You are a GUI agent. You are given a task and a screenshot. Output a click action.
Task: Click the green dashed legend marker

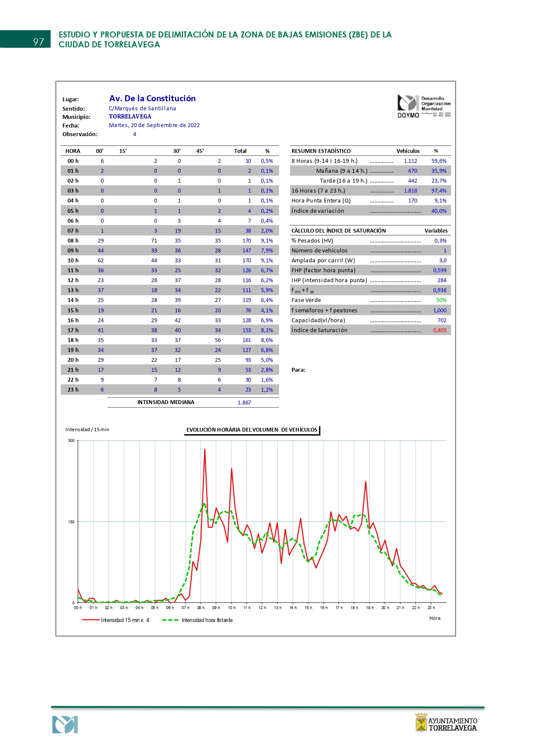170,620
